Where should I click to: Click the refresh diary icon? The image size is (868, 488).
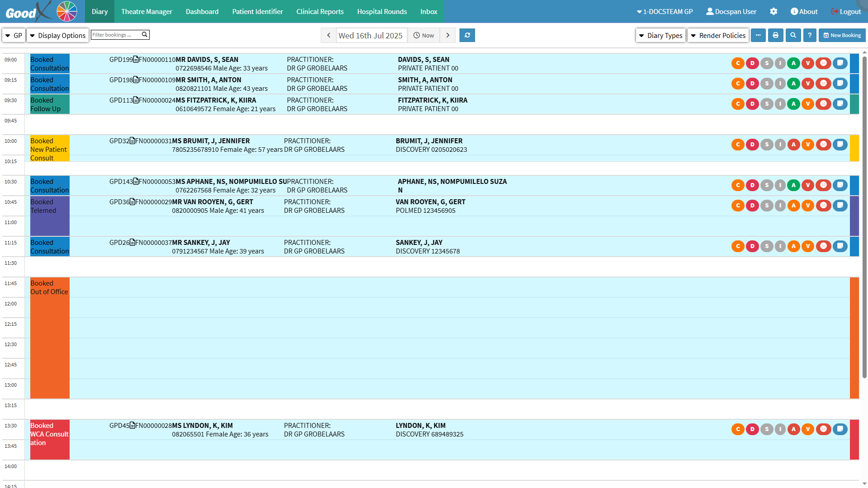click(x=467, y=35)
